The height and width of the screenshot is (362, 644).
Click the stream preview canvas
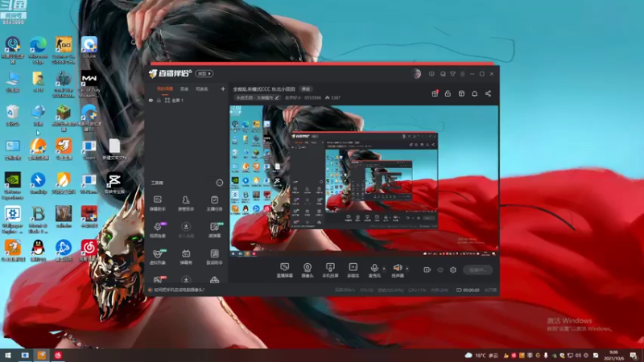click(364, 181)
